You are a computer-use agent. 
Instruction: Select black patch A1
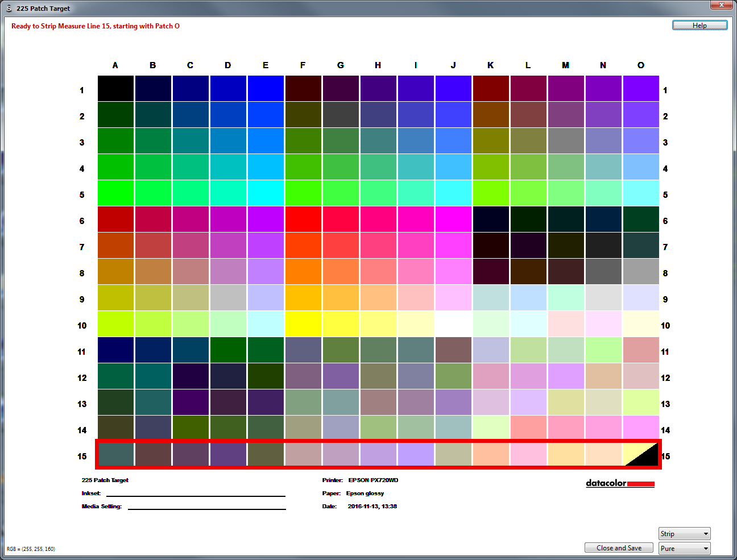tap(115, 89)
